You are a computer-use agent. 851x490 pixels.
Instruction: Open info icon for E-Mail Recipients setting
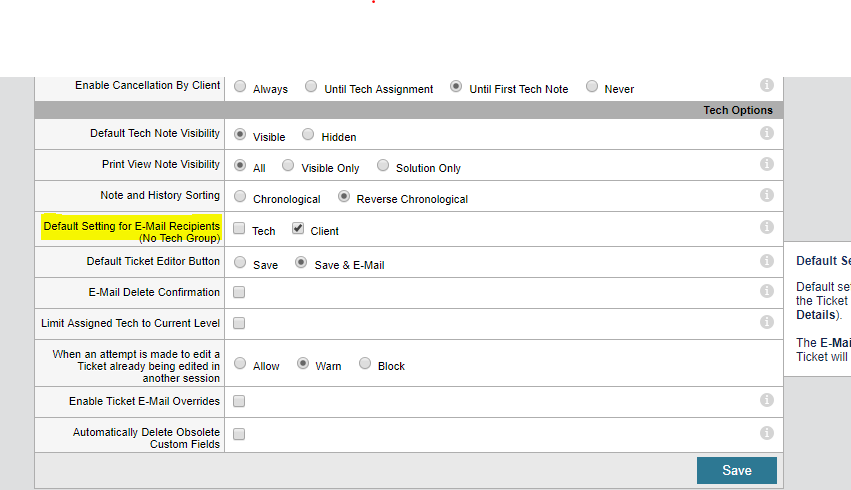click(x=766, y=227)
